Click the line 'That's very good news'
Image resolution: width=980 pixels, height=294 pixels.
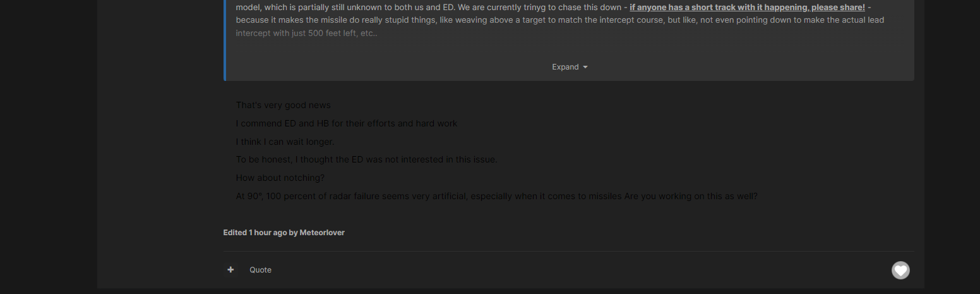click(284, 105)
